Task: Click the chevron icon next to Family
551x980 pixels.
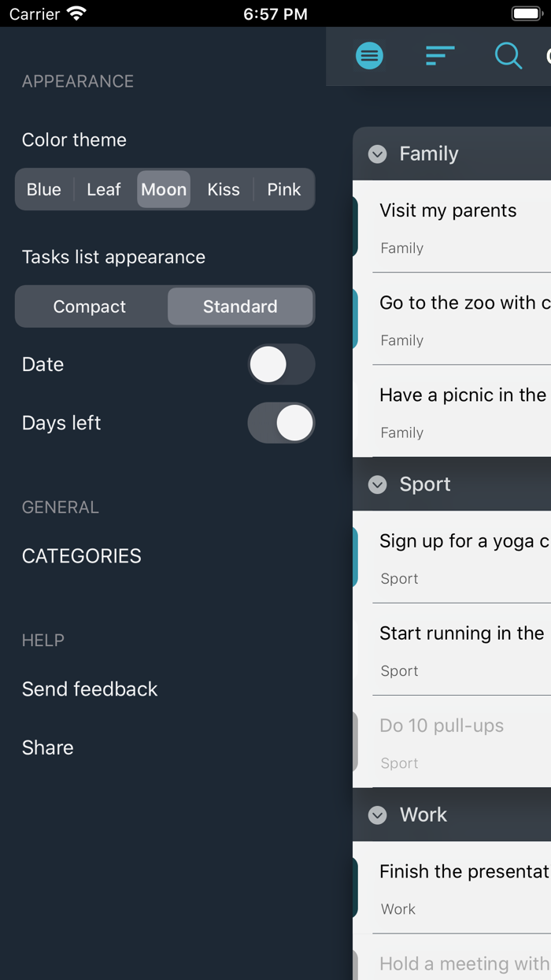Action: click(x=377, y=154)
